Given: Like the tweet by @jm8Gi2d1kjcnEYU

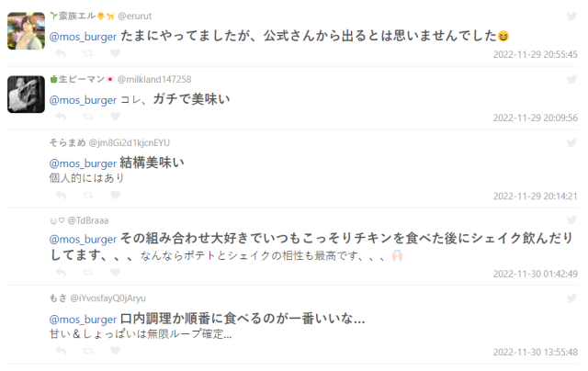Looking at the screenshot, I should tap(116, 195).
